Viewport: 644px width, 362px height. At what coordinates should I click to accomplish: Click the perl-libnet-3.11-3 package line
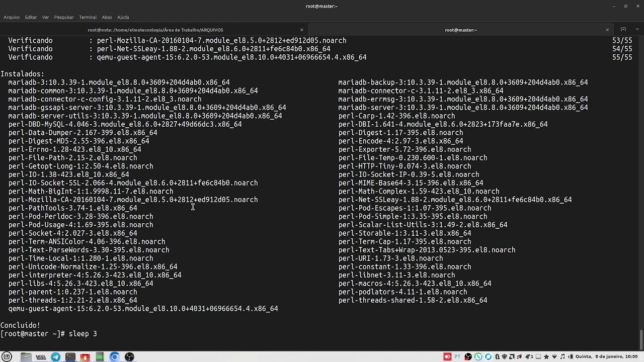[396, 275]
